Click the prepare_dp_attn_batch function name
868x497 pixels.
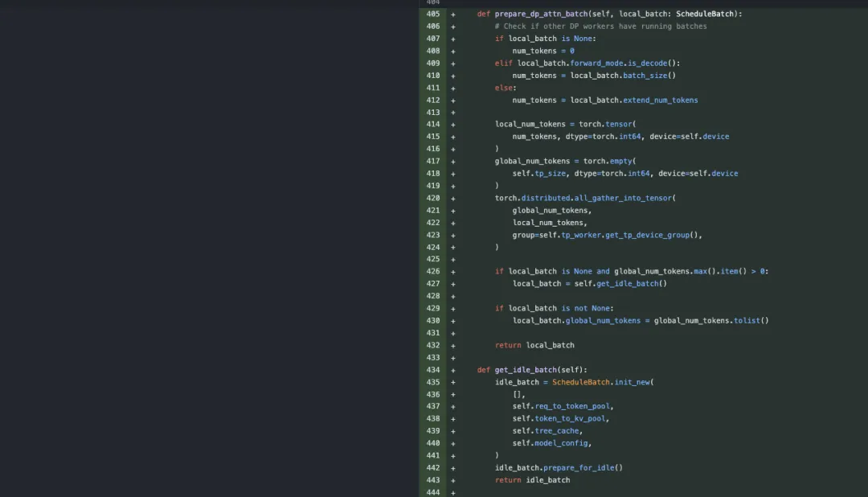coord(541,14)
